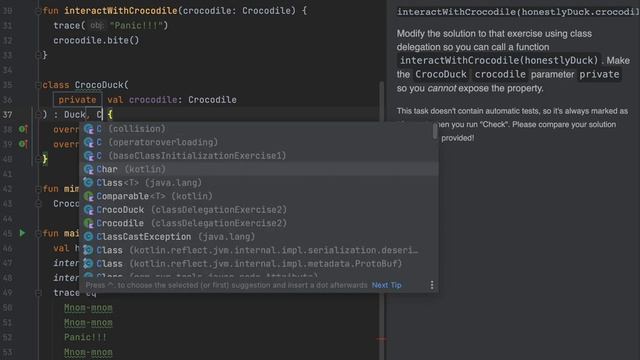Screen dimensions: 640x360
Task: Pick Comparable<T> (kotlin) suggestion
Action: tap(259, 196)
